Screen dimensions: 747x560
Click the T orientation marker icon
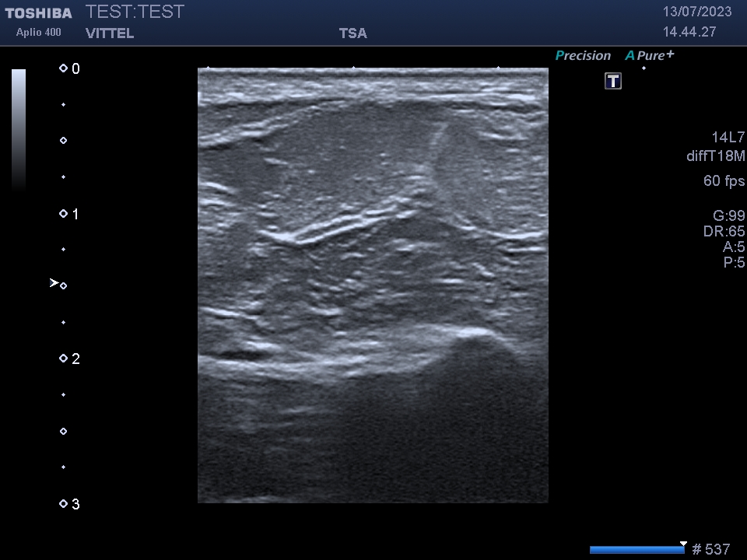(x=612, y=80)
